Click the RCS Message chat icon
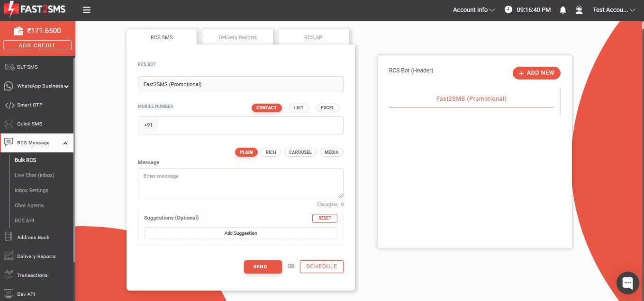 (x=9, y=142)
